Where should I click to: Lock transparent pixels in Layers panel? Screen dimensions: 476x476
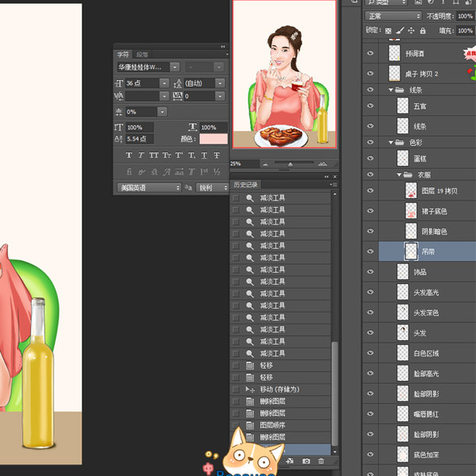[388, 31]
